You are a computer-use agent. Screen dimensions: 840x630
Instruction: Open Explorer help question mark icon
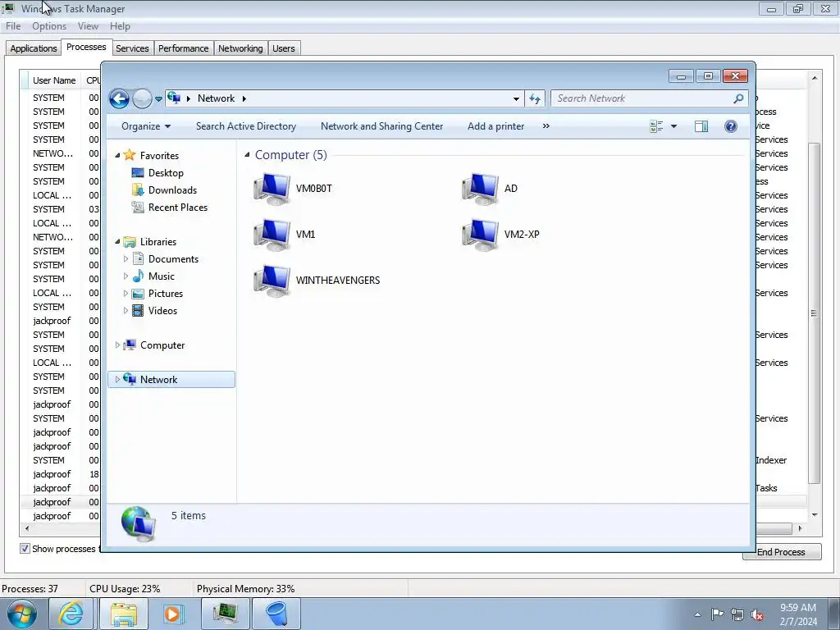point(731,126)
